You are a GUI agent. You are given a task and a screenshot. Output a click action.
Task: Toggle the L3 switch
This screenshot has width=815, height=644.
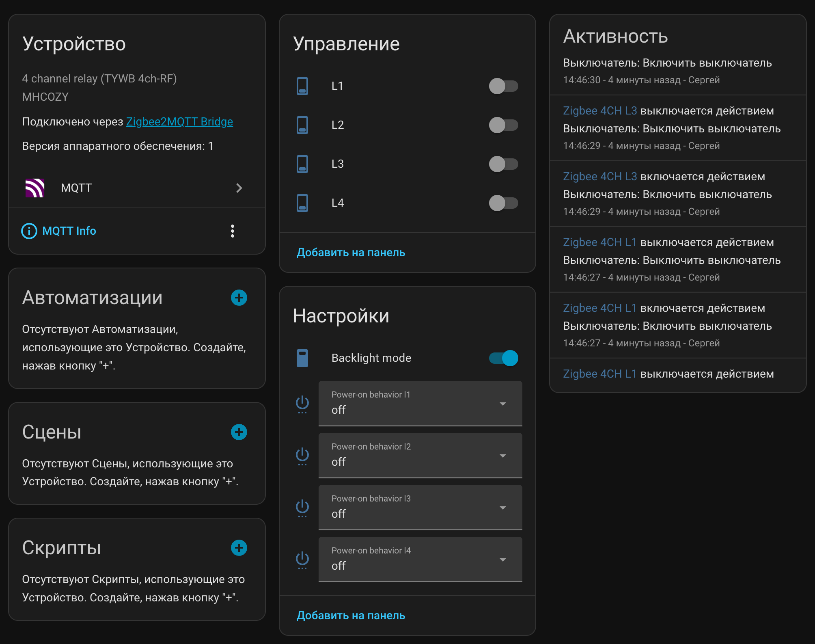coord(503,164)
